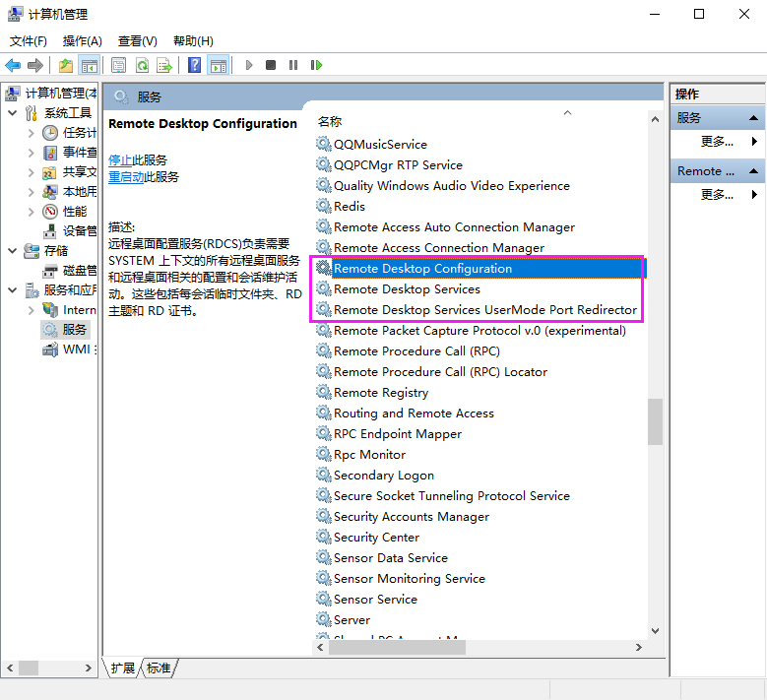Select Remote Packet Capture Protocol service
Image resolution: width=767 pixels, height=700 pixels.
click(471, 331)
